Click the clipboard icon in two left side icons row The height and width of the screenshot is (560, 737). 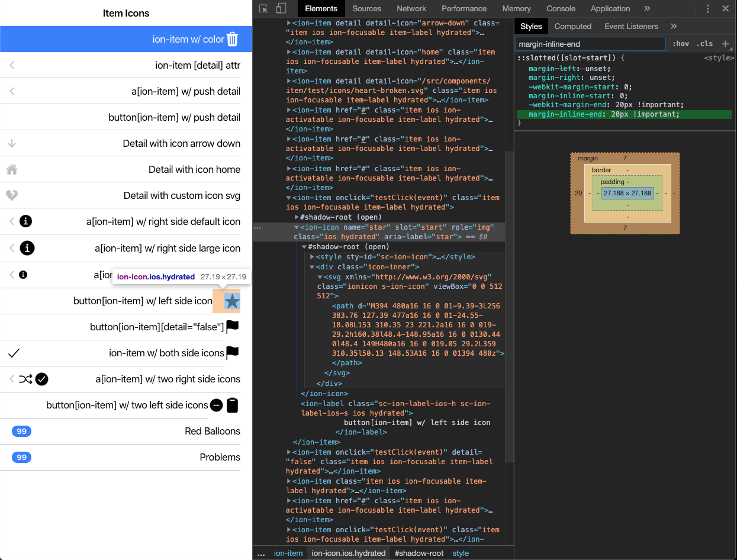(232, 405)
